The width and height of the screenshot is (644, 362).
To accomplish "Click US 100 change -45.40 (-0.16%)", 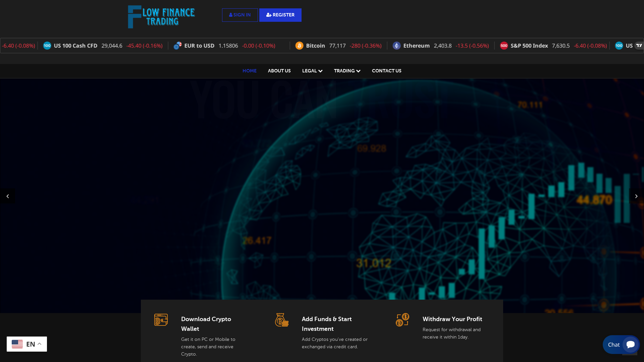I will 145,46.
